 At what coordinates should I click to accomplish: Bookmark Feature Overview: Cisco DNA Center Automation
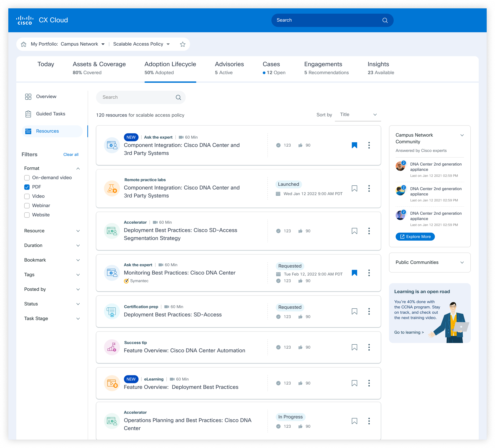[354, 347]
